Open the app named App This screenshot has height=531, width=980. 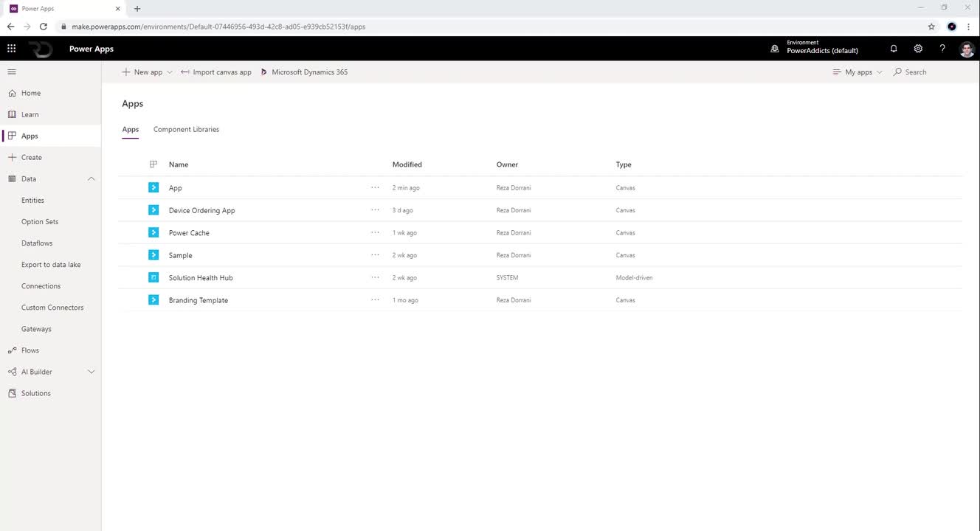pyautogui.click(x=175, y=188)
